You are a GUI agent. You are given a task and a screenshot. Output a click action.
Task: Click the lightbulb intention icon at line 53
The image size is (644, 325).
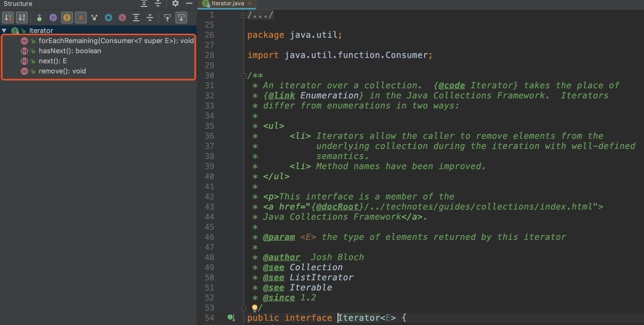tap(254, 308)
